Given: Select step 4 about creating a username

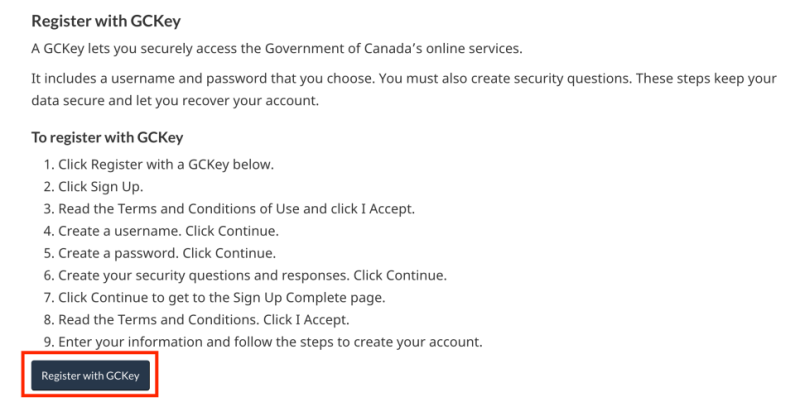Looking at the screenshot, I should coord(161,231).
